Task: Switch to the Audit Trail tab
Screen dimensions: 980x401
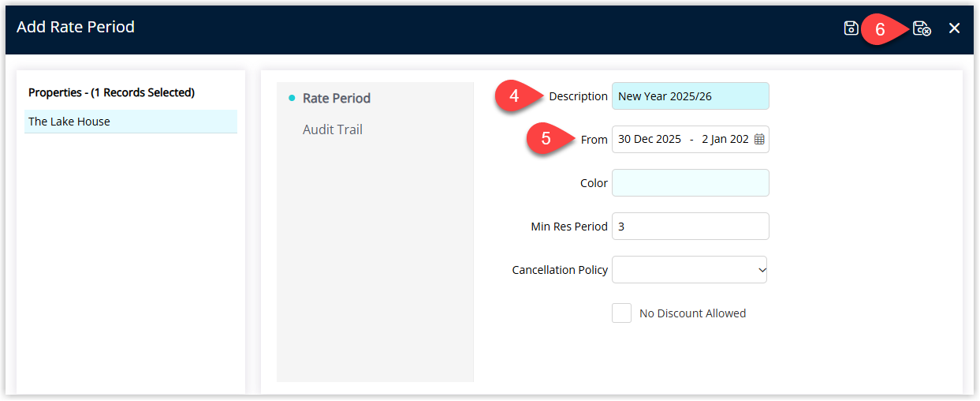Action: (333, 129)
